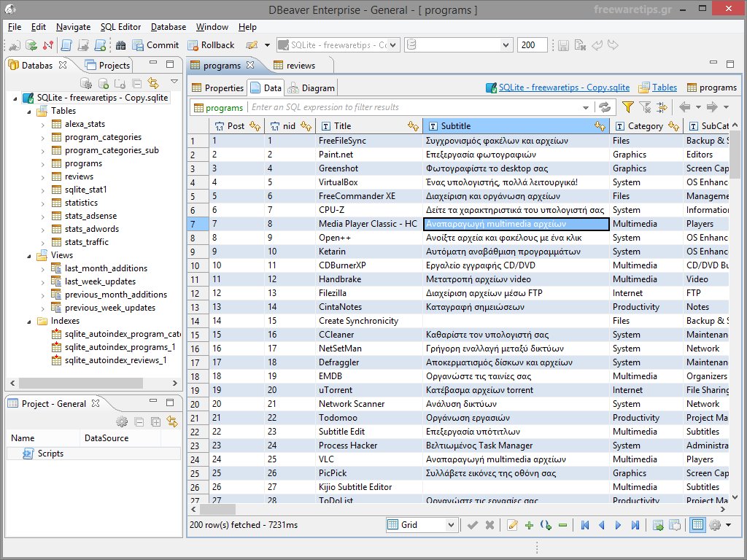The width and height of the screenshot is (747, 560).
Task: Click sort icon on Post column
Action: click(255, 126)
